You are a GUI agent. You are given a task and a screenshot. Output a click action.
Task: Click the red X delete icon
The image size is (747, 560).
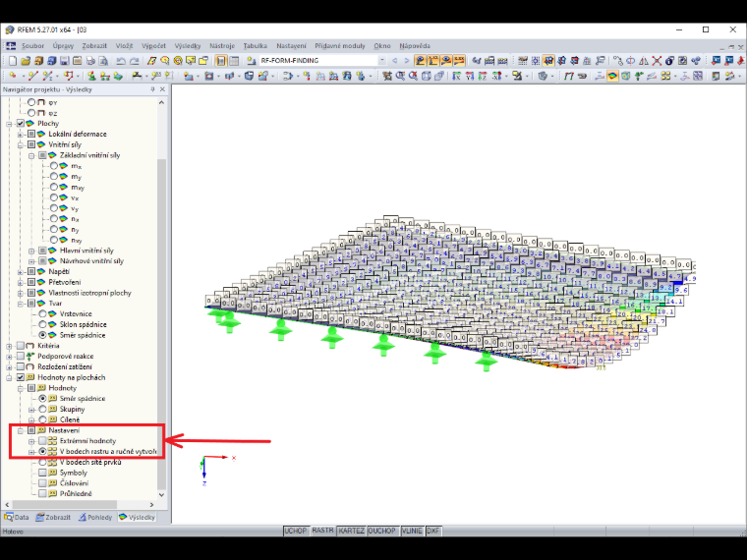[657, 61]
